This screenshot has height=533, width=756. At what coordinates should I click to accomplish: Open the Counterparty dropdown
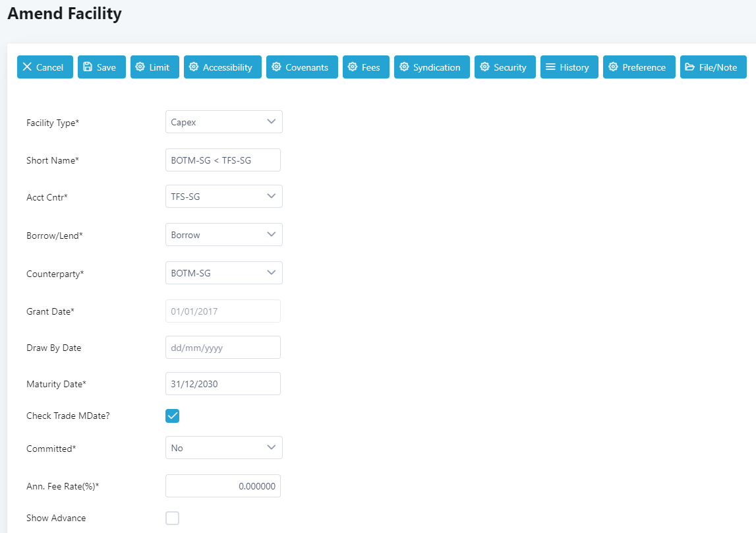click(x=223, y=273)
